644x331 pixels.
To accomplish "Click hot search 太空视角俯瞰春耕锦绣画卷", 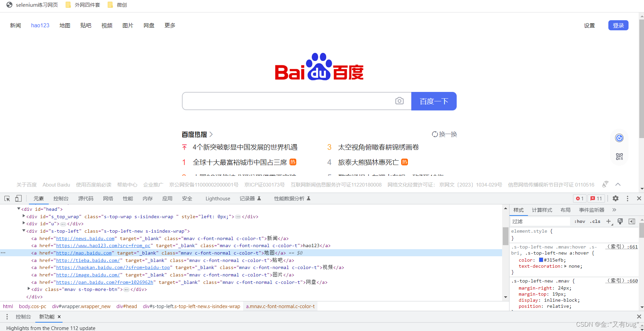I will tap(378, 147).
